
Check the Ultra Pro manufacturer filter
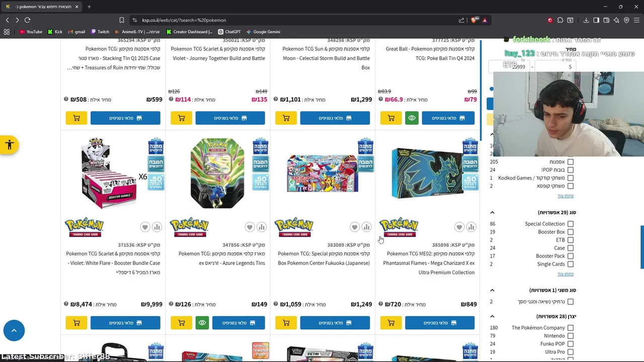coord(570,352)
